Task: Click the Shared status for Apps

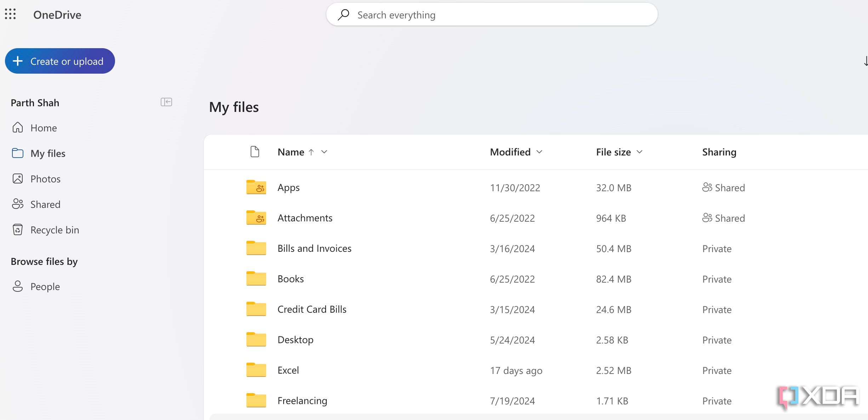Action: click(724, 188)
